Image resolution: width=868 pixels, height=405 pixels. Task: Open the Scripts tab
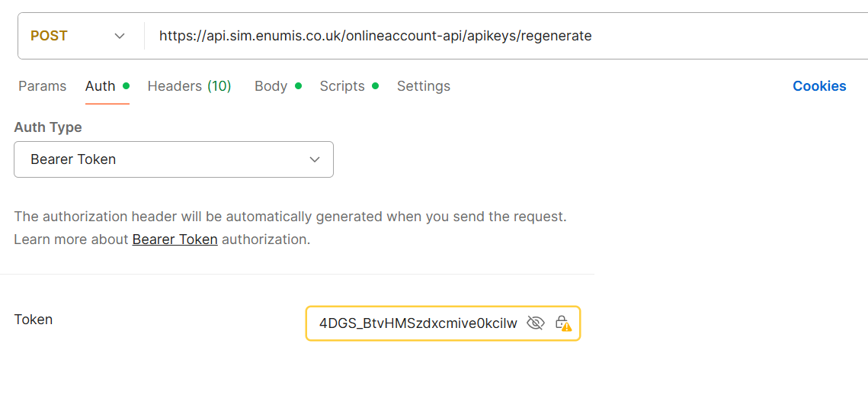[342, 86]
